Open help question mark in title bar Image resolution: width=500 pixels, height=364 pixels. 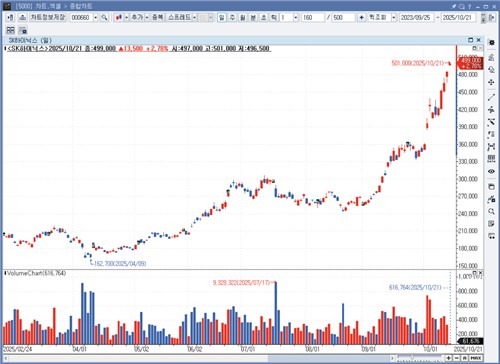coord(470,6)
